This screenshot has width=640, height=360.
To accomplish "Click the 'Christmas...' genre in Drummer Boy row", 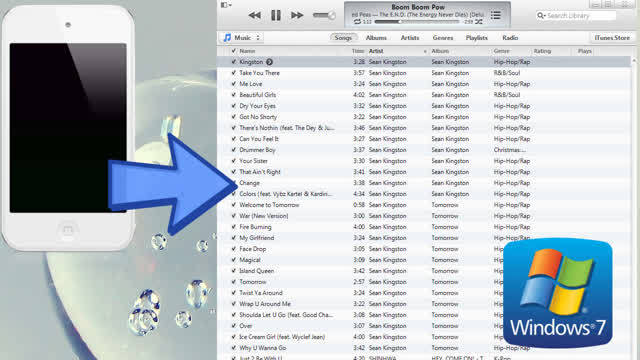I will [509, 150].
